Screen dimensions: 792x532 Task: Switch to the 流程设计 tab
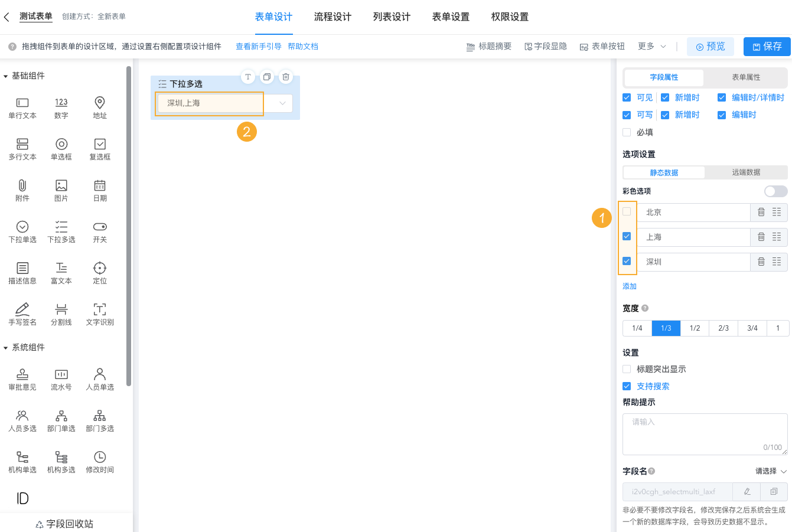point(333,17)
